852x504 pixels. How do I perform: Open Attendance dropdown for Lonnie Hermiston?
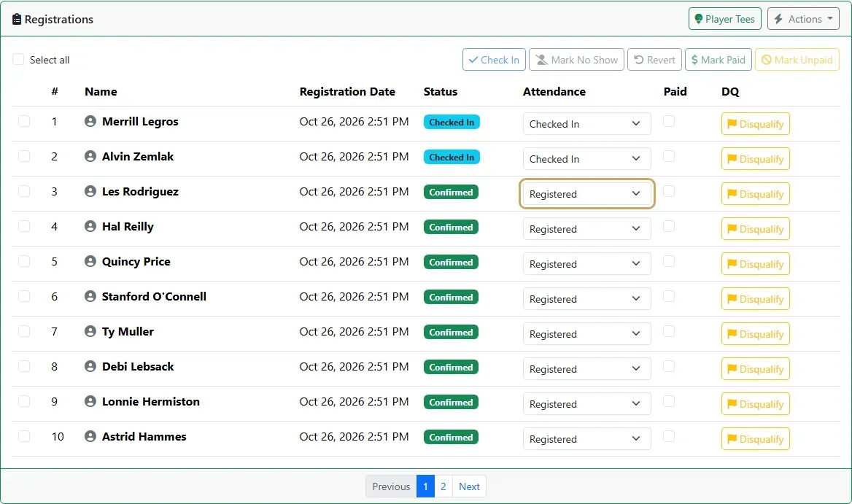coord(586,404)
